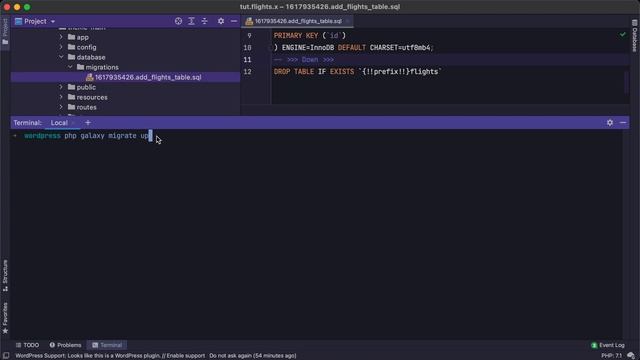Click the green inspection checkmark in editor

(x=622, y=35)
